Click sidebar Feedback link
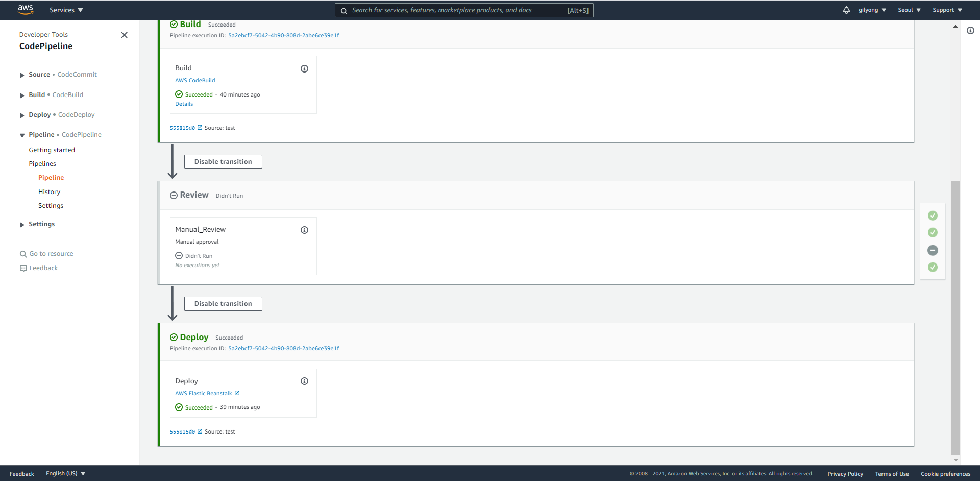Screen dimensions: 980x481 [x=43, y=268]
